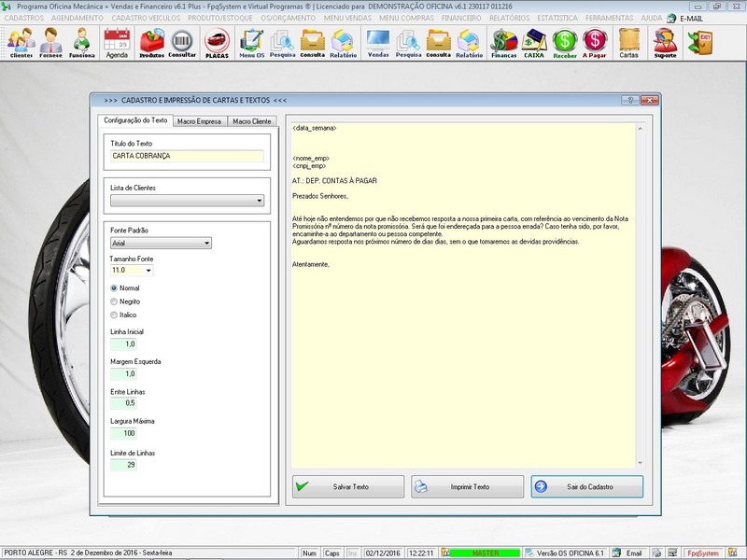Open Relatório icon left of Finanças
Image resolution: width=747 pixels, height=560 pixels.
coord(469,43)
